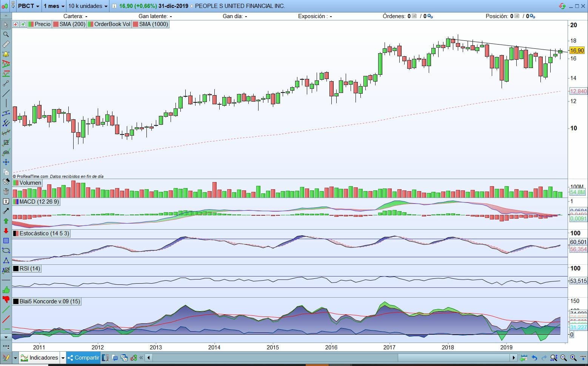Click the green up-arrow panel button
This screenshot has height=366, width=588.
tap(23, 24)
